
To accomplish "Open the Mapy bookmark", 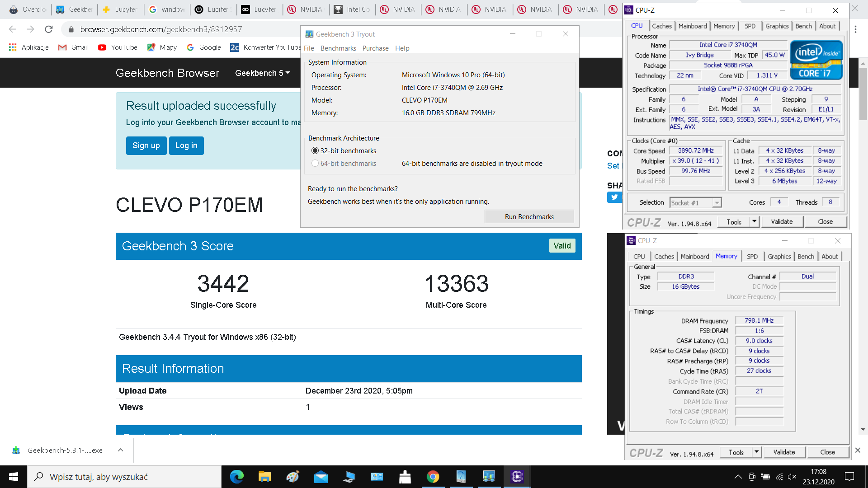I will pyautogui.click(x=162, y=47).
